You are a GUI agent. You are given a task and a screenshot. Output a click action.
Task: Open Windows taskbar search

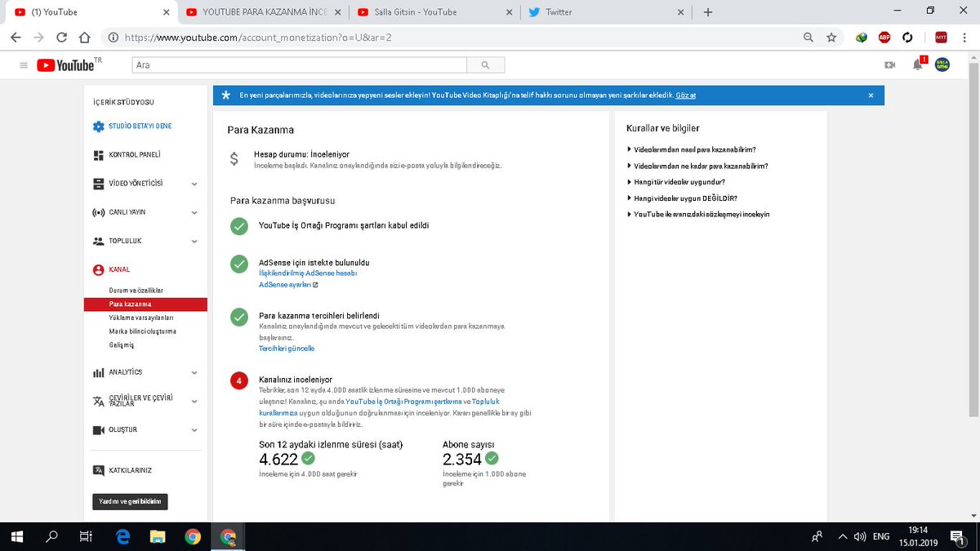pyautogui.click(x=51, y=537)
